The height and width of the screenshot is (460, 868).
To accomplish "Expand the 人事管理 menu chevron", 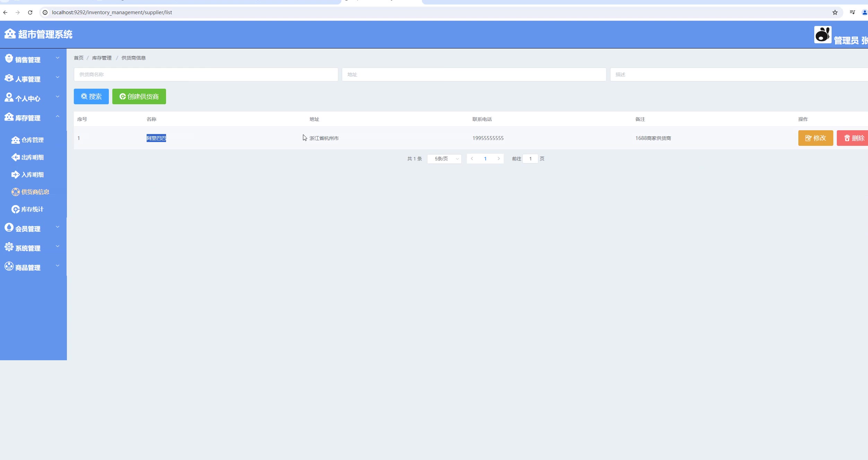I will (58, 78).
